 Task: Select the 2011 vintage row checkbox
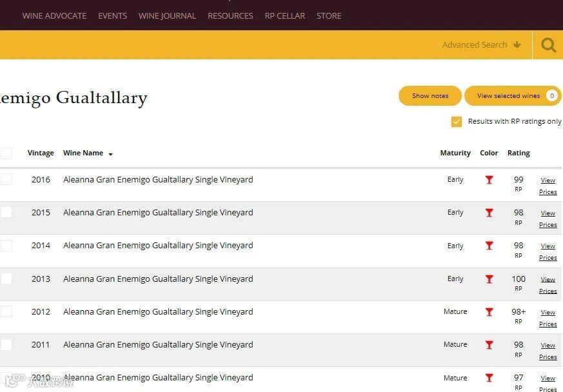[6, 345]
